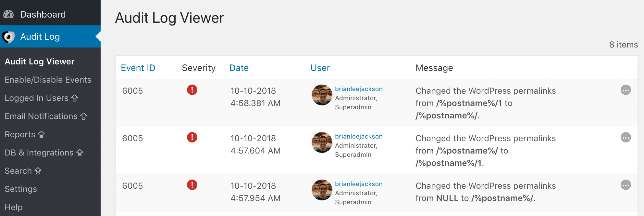Click the premium icon next to Search
The height and width of the screenshot is (216, 644).
pyautogui.click(x=39, y=170)
